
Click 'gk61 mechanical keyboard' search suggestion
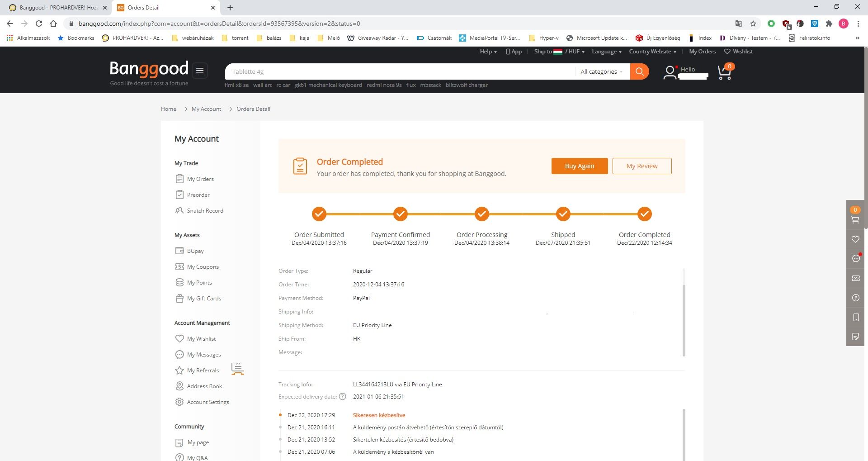click(328, 85)
